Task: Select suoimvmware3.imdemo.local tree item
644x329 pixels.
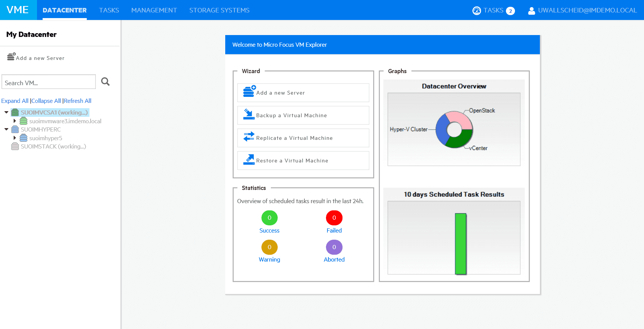Action: click(x=65, y=121)
